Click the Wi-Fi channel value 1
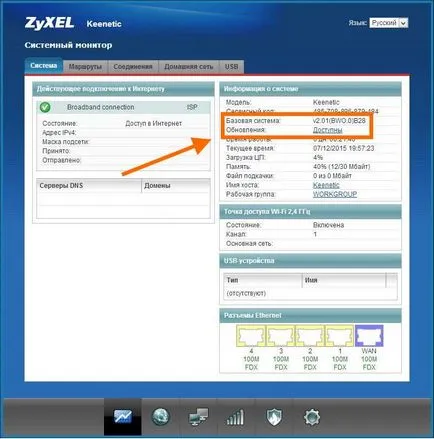The image size is (434, 439). [315, 234]
